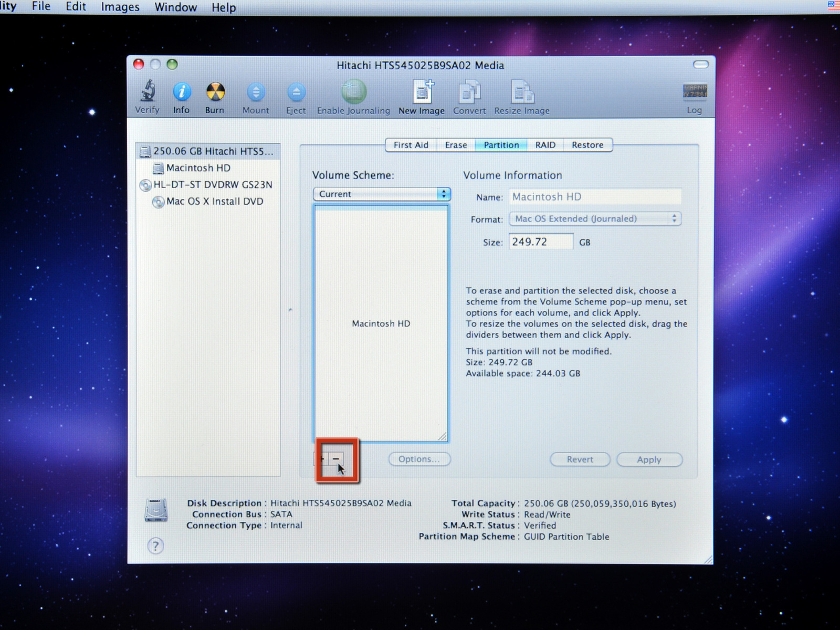Click the 'Available space: 244.03 GB' text

(x=523, y=373)
